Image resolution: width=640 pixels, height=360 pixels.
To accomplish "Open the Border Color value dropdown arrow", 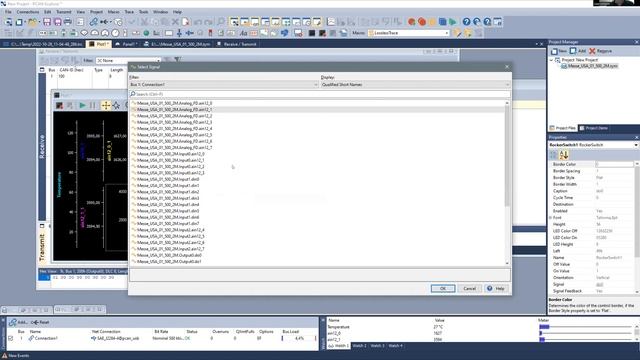I will (636, 164).
